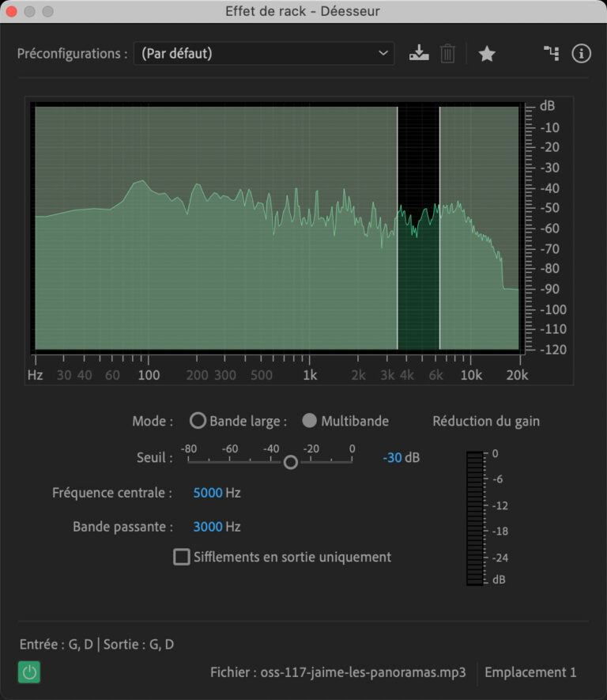The image size is (607, 700).
Task: Click the Réduction du gain meter
Action: click(x=475, y=518)
